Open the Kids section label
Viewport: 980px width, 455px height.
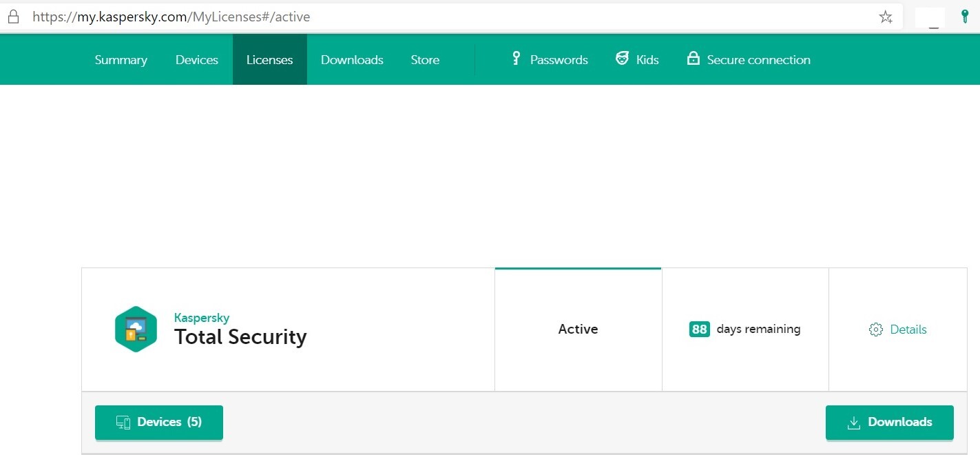647,60
